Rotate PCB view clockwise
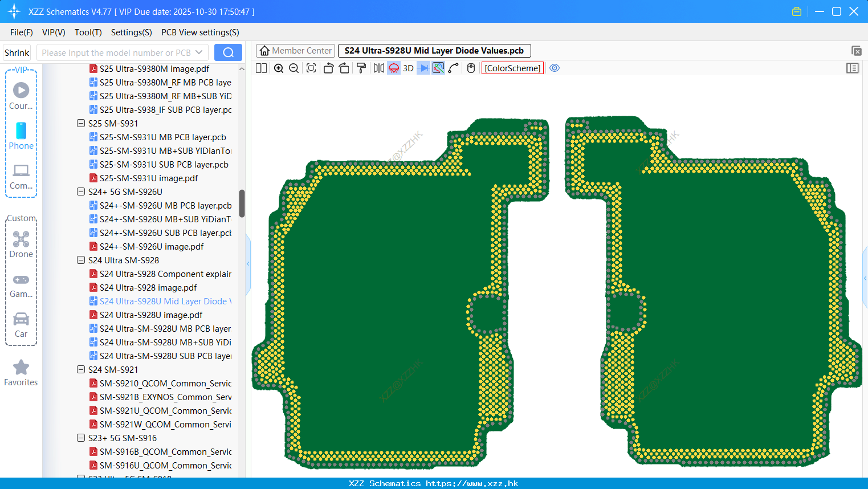This screenshot has height=489, width=868. tap(344, 68)
